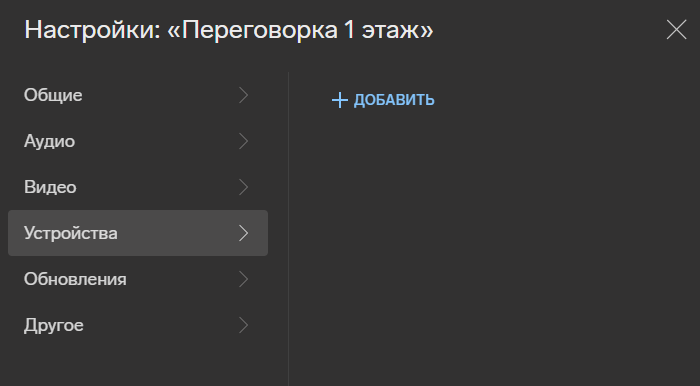This screenshot has height=386, width=700.
Task: Open the Общие settings category
Action: coord(138,95)
